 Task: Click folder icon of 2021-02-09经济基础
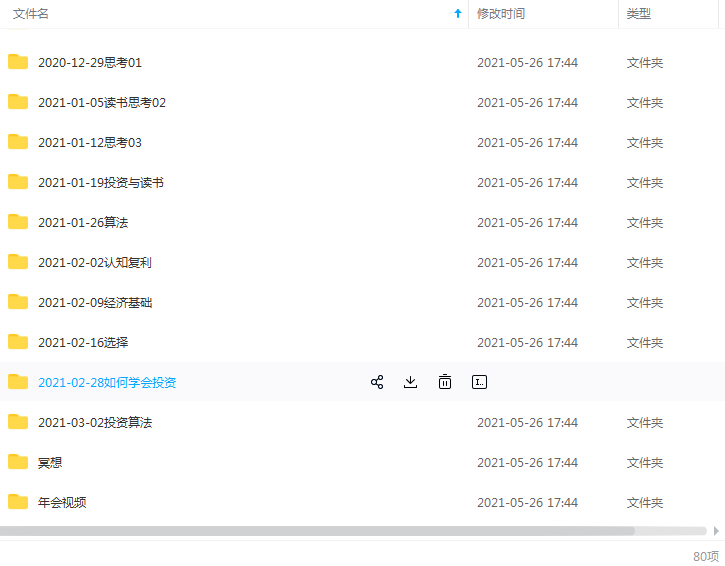click(18, 301)
